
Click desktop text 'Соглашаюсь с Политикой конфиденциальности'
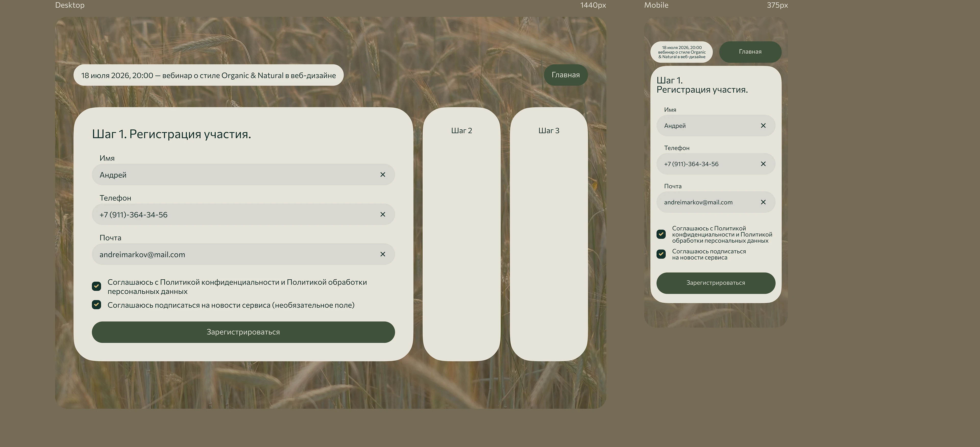click(193, 282)
